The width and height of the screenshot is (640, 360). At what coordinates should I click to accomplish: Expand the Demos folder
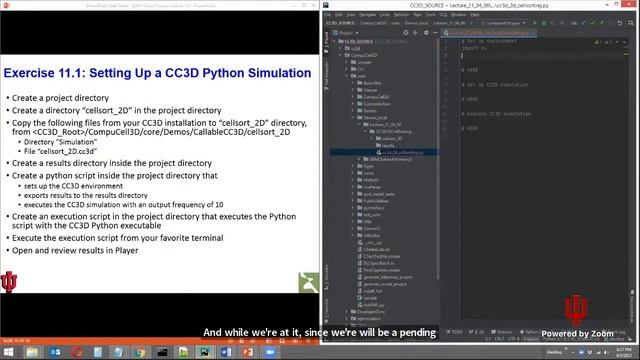point(353,111)
